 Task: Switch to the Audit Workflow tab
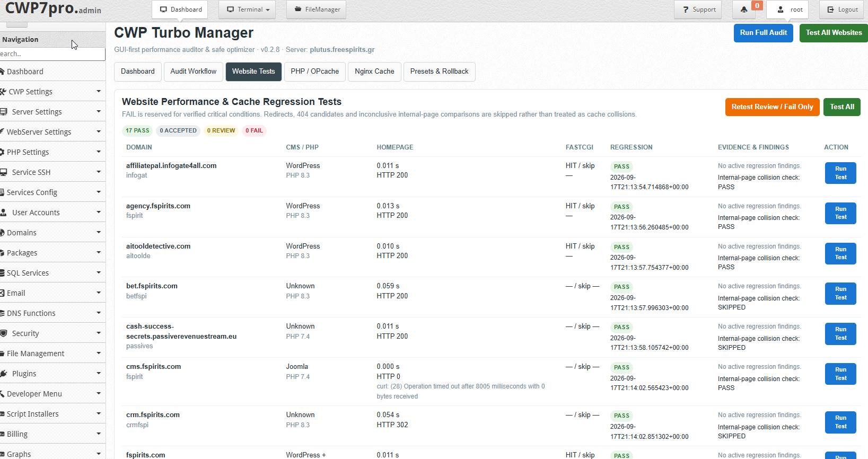pos(194,72)
